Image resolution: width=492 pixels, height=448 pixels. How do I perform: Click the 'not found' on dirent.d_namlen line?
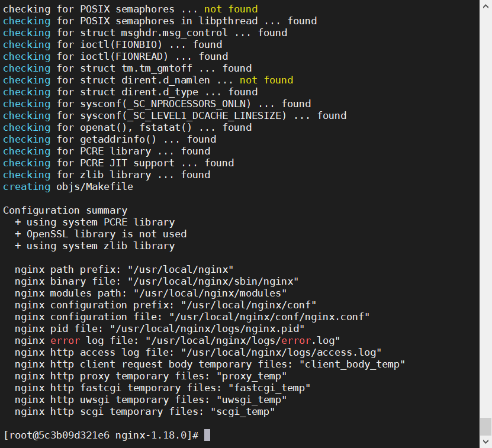tap(266, 80)
